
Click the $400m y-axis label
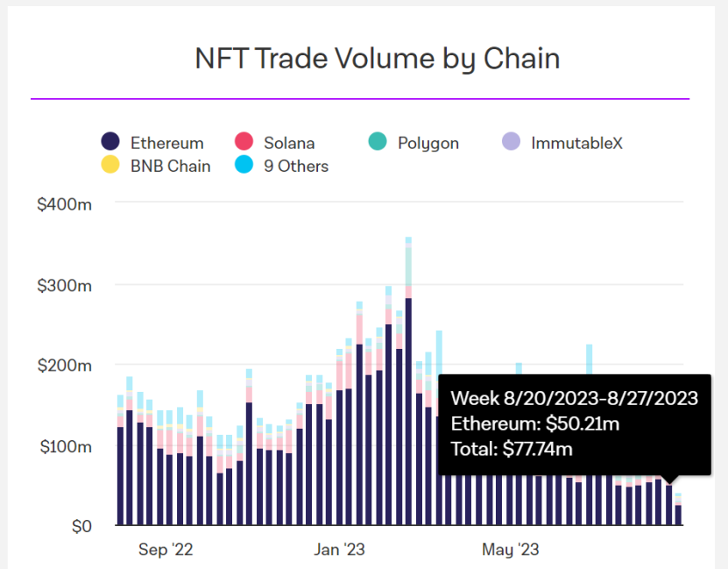(x=65, y=203)
